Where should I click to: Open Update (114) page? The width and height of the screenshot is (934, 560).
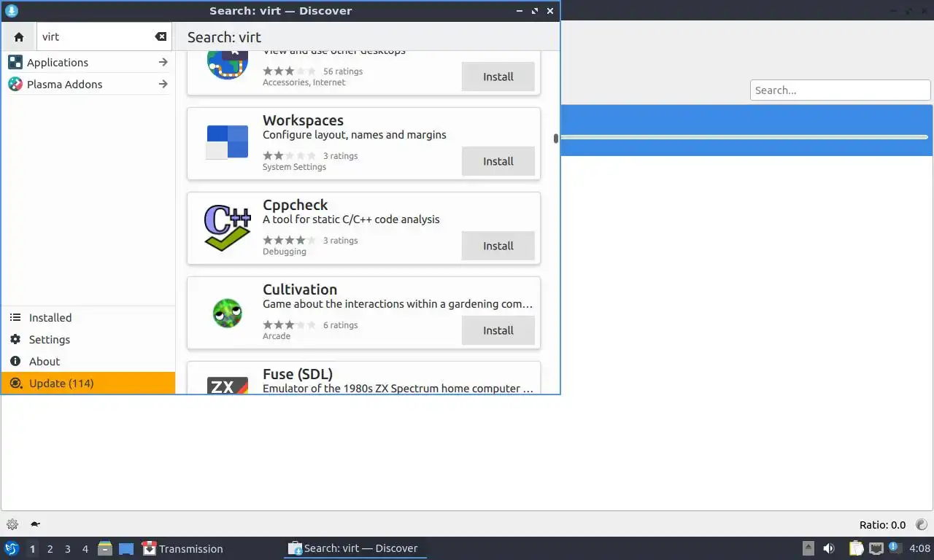click(88, 384)
